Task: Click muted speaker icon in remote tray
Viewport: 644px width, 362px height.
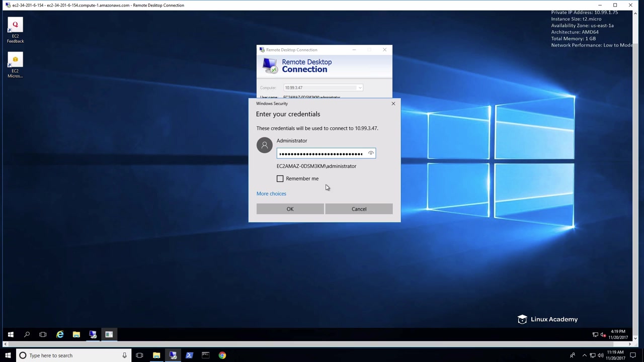Action: [x=603, y=334]
